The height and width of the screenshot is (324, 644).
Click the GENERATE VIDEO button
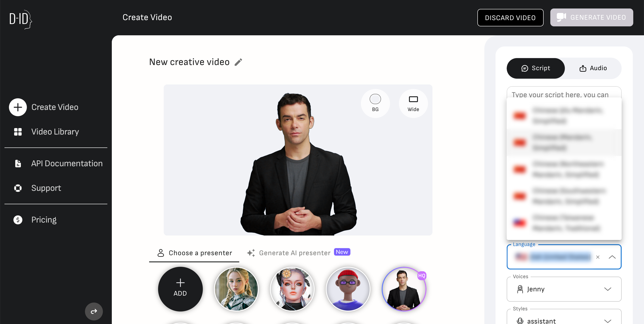591,17
